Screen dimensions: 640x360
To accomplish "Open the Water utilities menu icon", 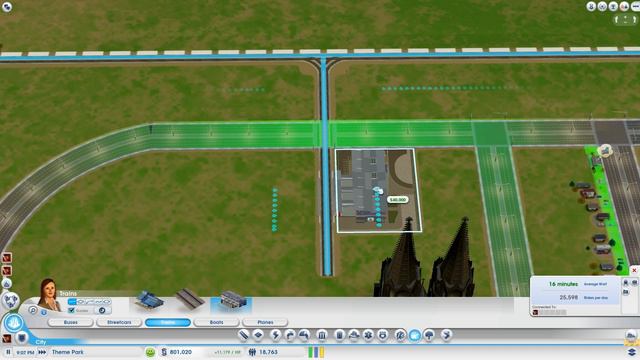I will pyautogui.click(x=290, y=335).
